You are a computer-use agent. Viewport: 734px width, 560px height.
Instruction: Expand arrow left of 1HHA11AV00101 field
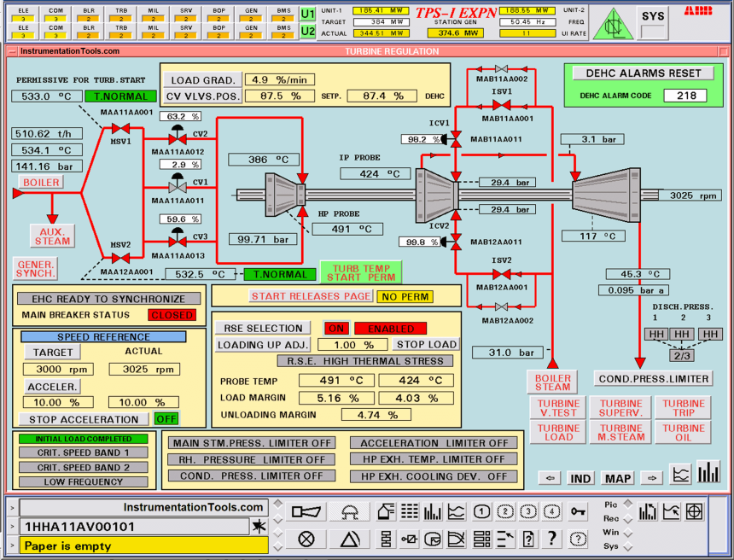coord(12,527)
